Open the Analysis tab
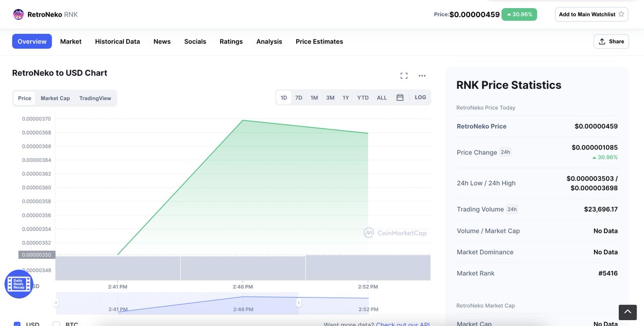Viewport: 644px width, 326px height. pyautogui.click(x=269, y=41)
